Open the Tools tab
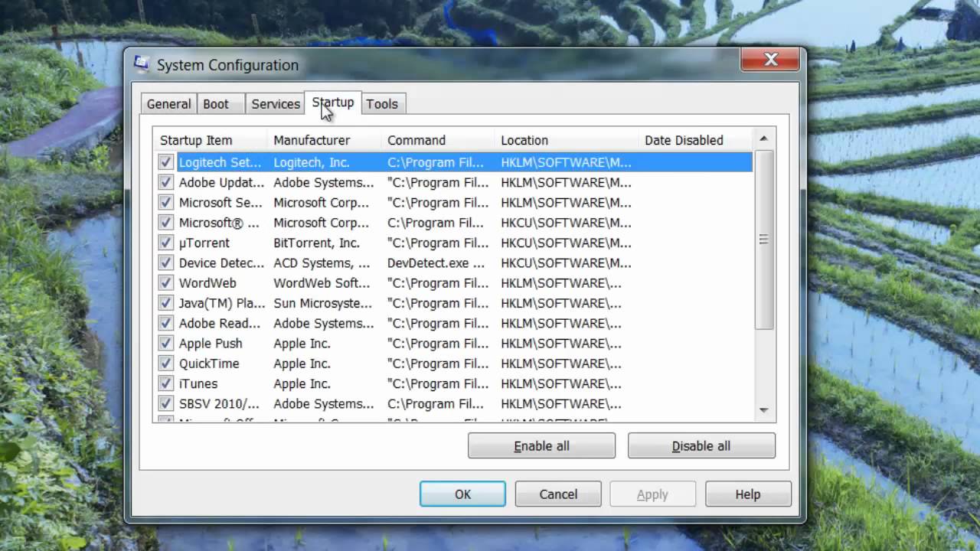The height and width of the screenshot is (551, 980). (382, 104)
